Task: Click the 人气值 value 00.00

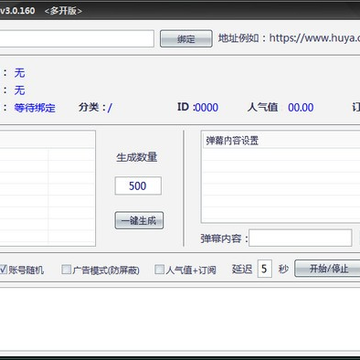Action: point(301,108)
